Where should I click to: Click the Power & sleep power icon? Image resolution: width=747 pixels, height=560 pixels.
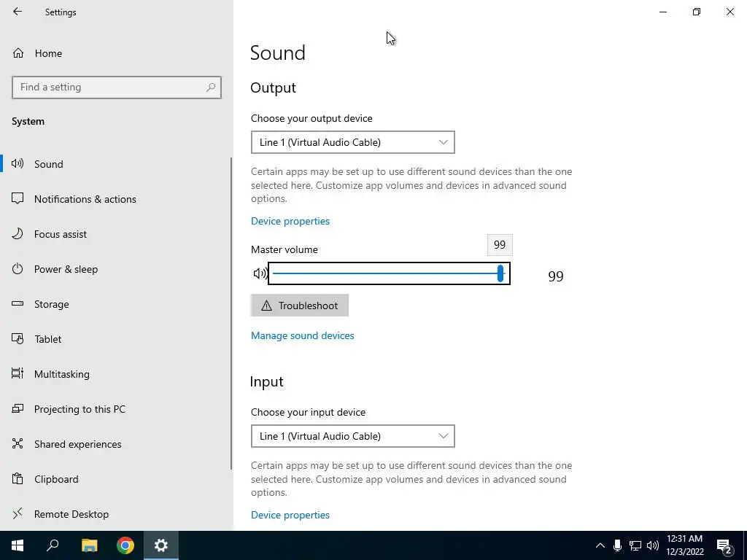pos(18,268)
